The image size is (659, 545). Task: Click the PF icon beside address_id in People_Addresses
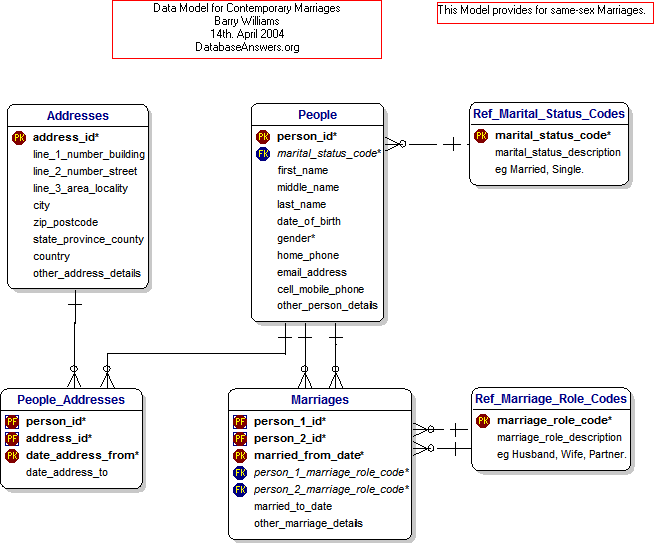click(12, 439)
